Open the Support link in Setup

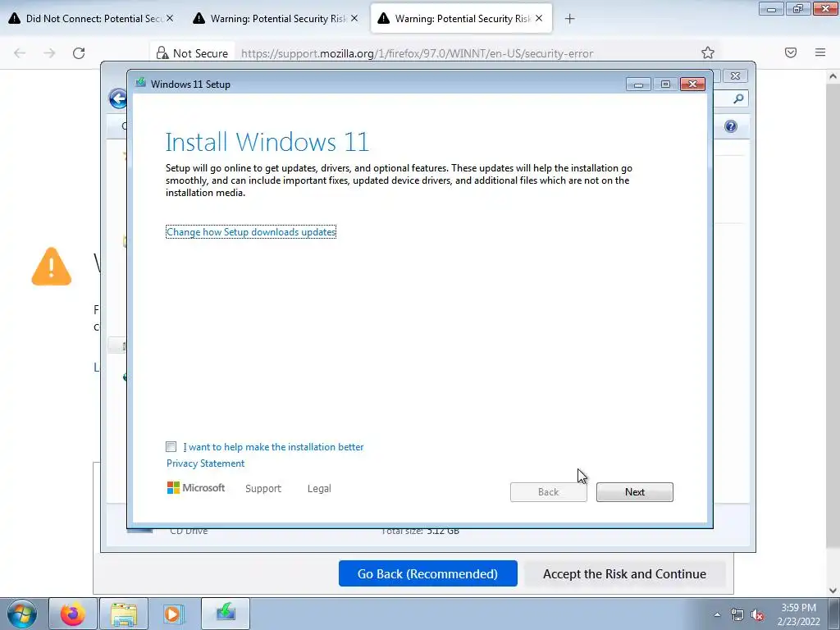[263, 489]
